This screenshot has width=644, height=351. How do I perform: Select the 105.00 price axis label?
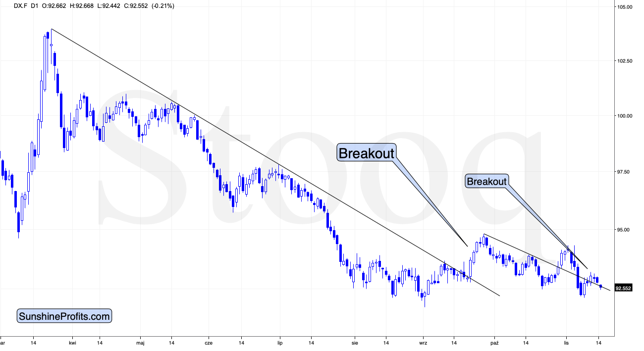pos(625,7)
